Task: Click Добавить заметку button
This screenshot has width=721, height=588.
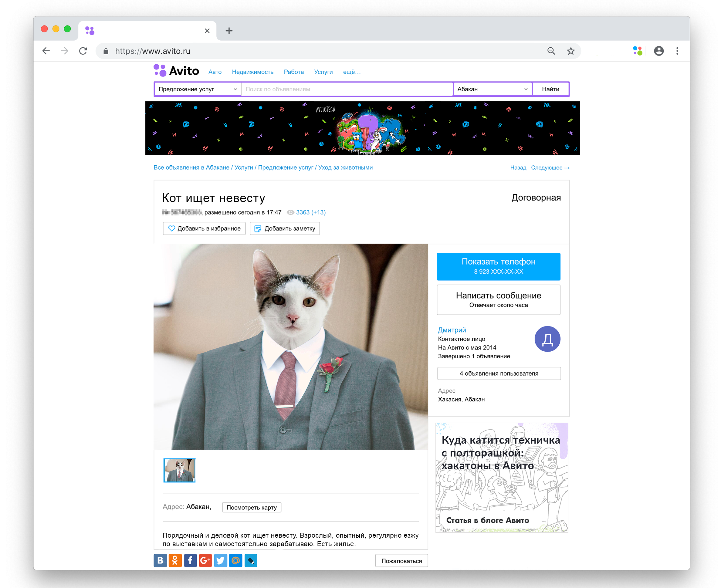Action: click(x=285, y=228)
